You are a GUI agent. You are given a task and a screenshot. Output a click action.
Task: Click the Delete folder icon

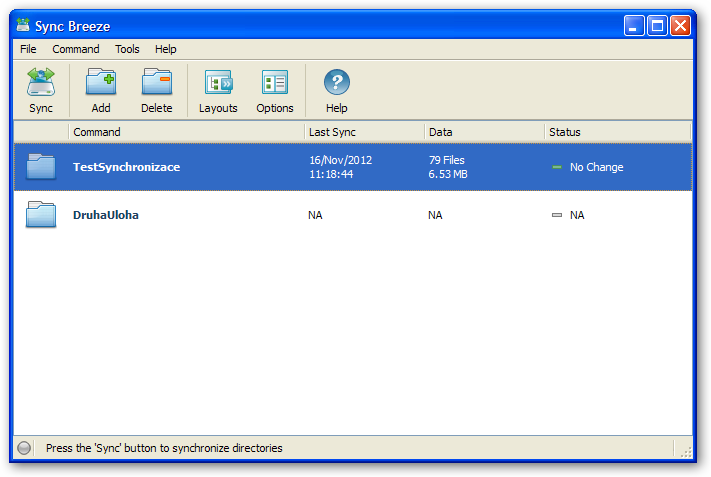click(x=156, y=82)
